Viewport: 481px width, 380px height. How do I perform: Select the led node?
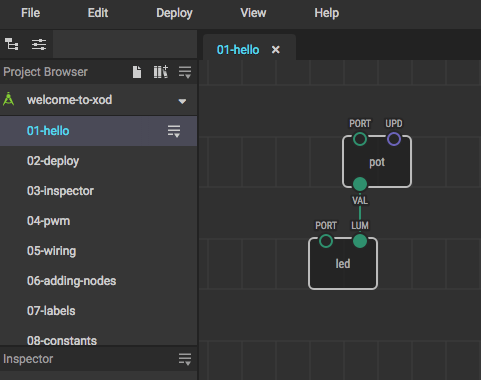pyautogui.click(x=343, y=263)
